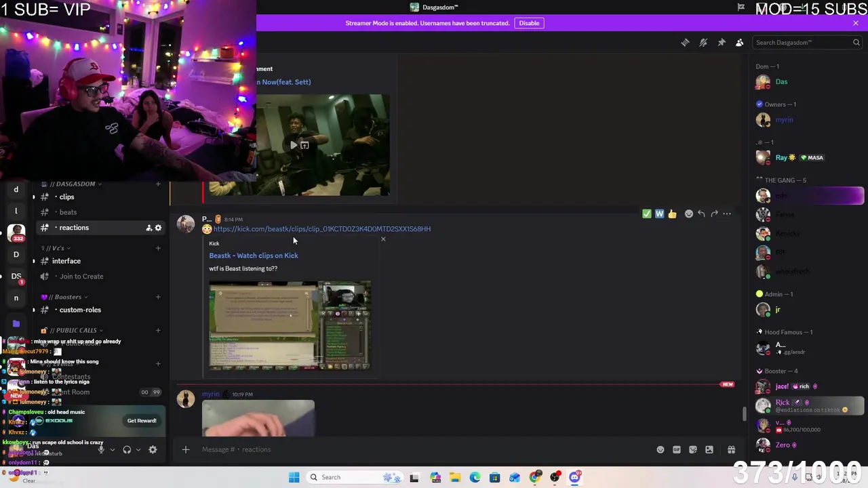This screenshot has height=488, width=868.
Task: Select the server with 332 badge
Action: click(16, 232)
